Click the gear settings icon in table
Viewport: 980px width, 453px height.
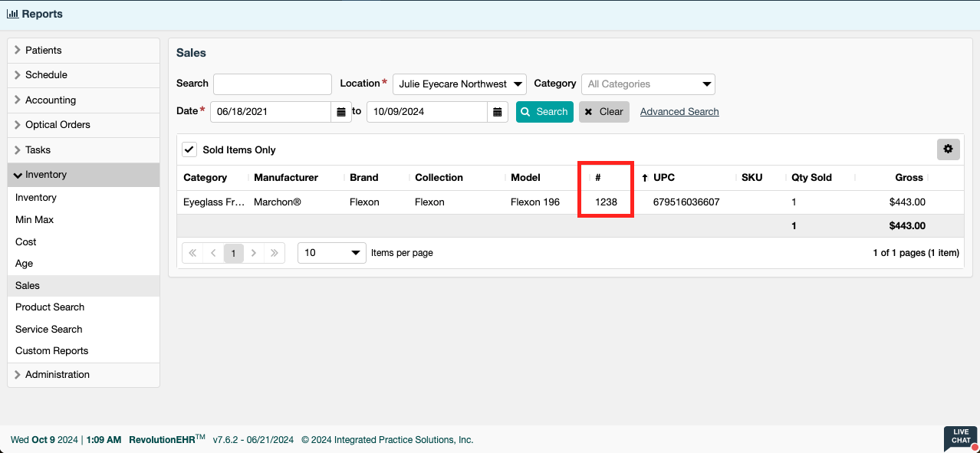(948, 149)
